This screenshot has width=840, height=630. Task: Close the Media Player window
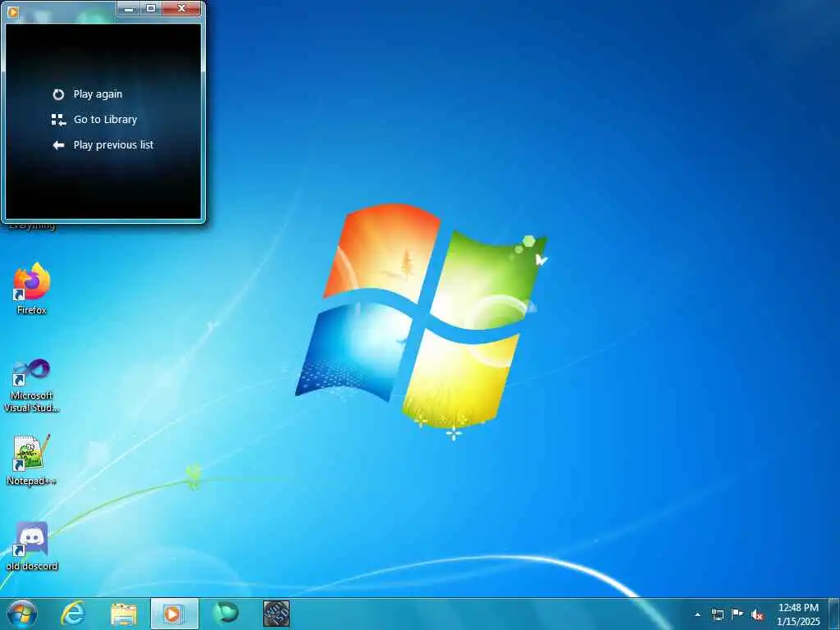(x=181, y=8)
